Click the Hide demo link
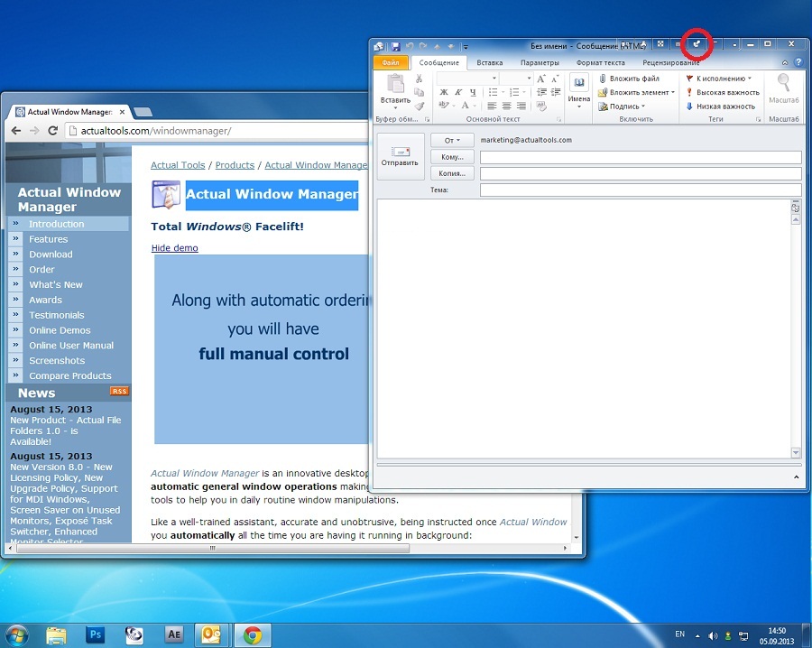The image size is (812, 648). pos(174,247)
